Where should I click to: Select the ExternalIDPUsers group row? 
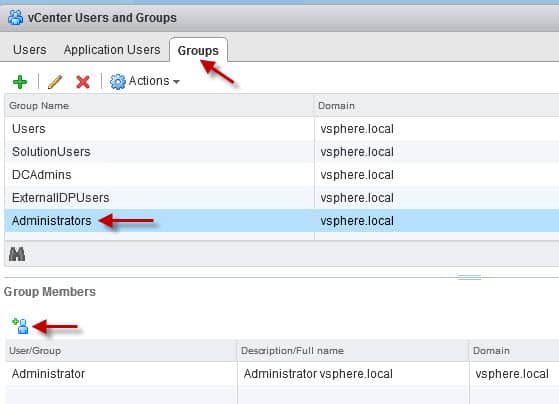point(282,198)
